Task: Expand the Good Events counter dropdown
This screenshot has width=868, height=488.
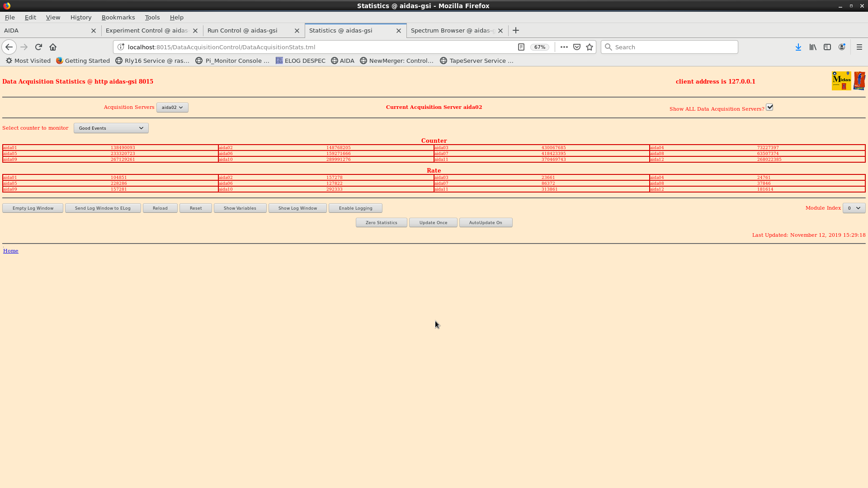Action: (111, 128)
